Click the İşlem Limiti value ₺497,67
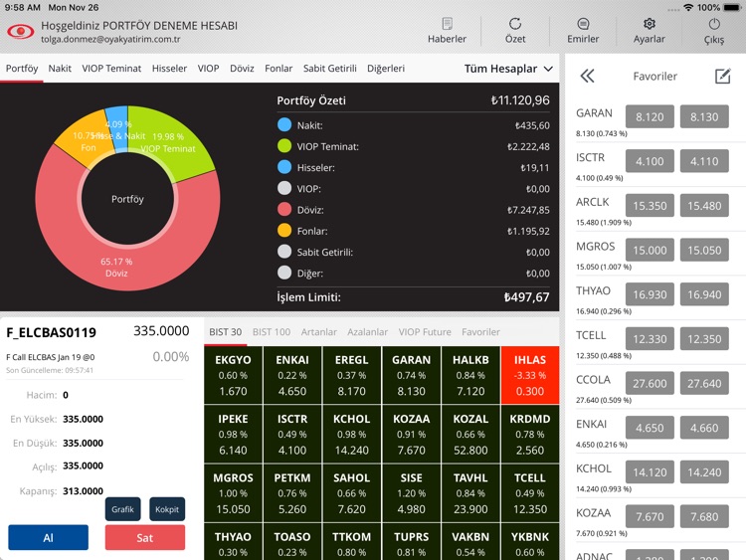 [526, 297]
